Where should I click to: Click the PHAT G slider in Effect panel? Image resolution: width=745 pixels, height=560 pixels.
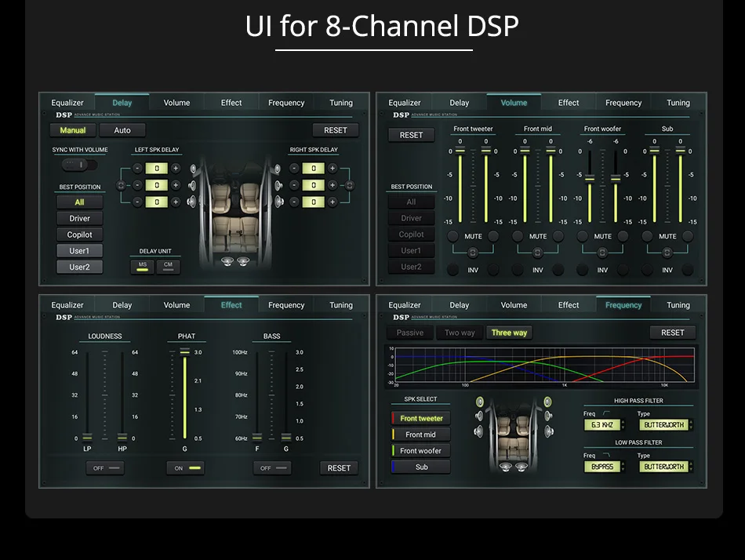coord(185,395)
